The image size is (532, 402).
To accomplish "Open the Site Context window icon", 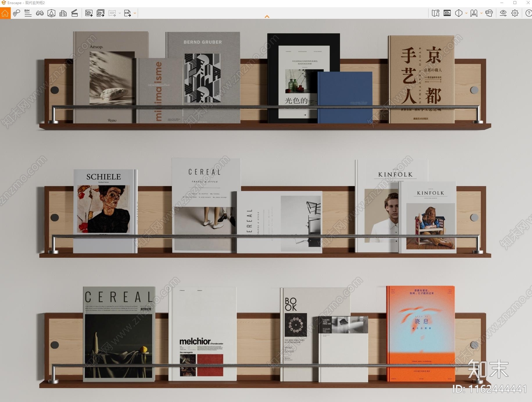I will point(447,13).
